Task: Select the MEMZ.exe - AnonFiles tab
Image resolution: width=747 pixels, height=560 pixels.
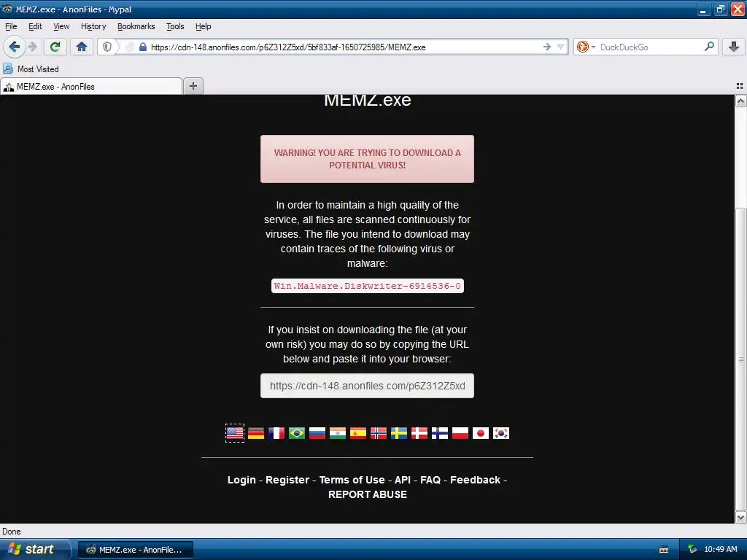Action: click(x=91, y=86)
